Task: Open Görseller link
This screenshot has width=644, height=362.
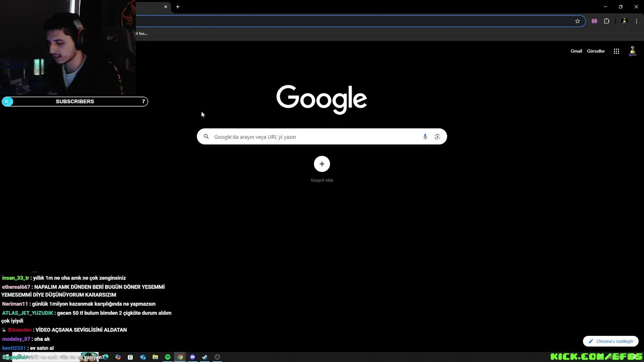Action: 596,51
